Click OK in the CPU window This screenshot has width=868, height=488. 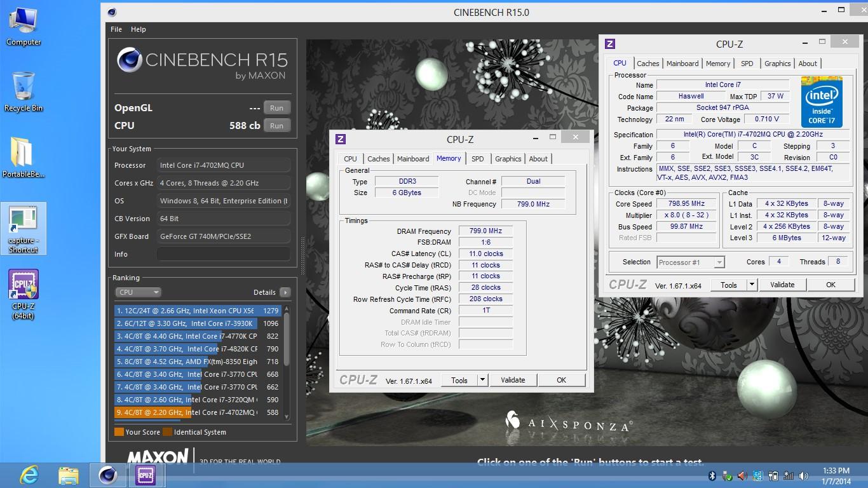pos(831,285)
